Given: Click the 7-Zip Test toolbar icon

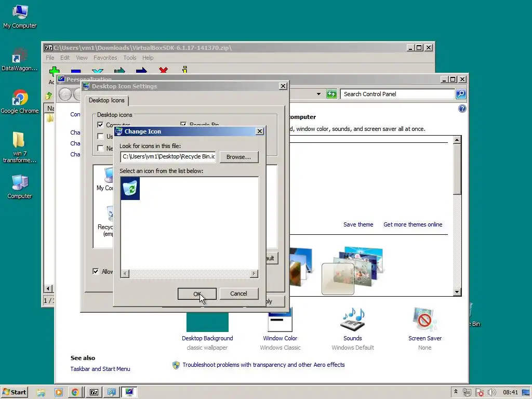Looking at the screenshot, I should (x=97, y=71).
